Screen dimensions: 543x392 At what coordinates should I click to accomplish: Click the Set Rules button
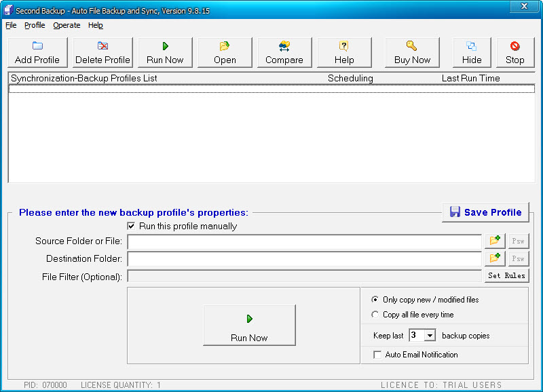click(x=506, y=275)
